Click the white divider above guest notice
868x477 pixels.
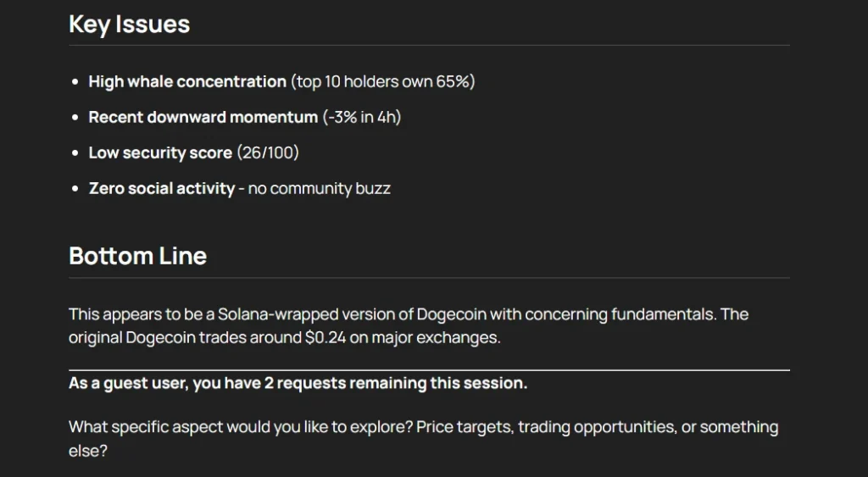(x=429, y=369)
